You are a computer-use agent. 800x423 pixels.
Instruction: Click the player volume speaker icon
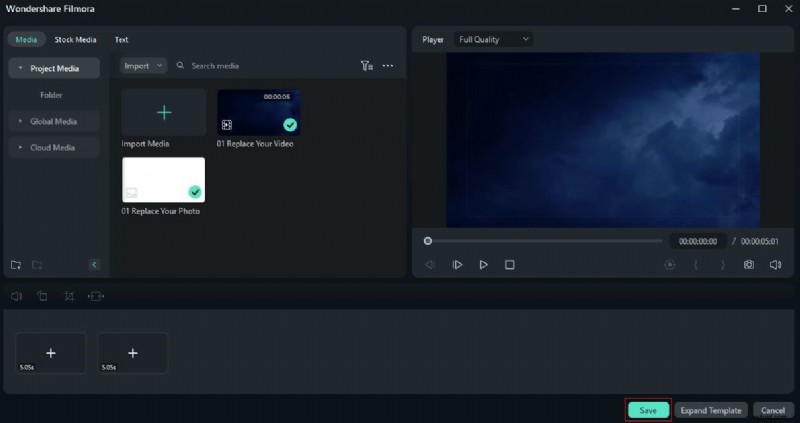click(775, 265)
